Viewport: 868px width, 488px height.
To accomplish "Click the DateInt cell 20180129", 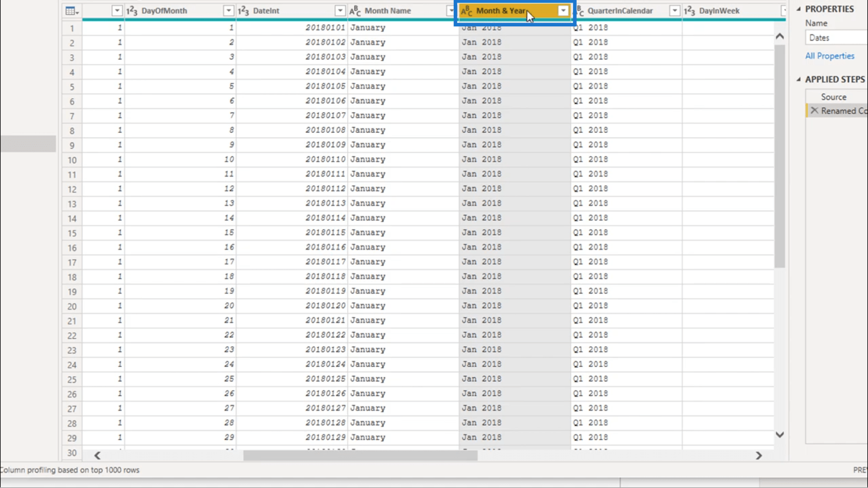I will coord(292,437).
